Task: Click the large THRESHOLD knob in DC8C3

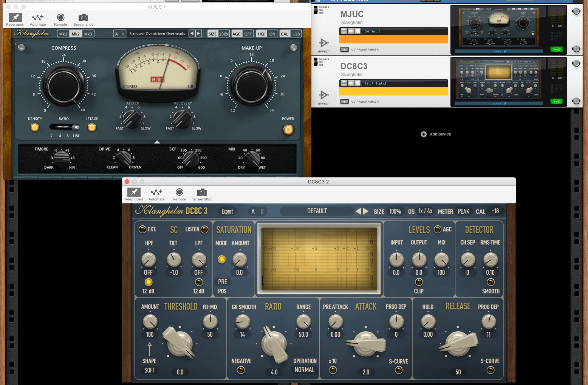Action: 179,342
